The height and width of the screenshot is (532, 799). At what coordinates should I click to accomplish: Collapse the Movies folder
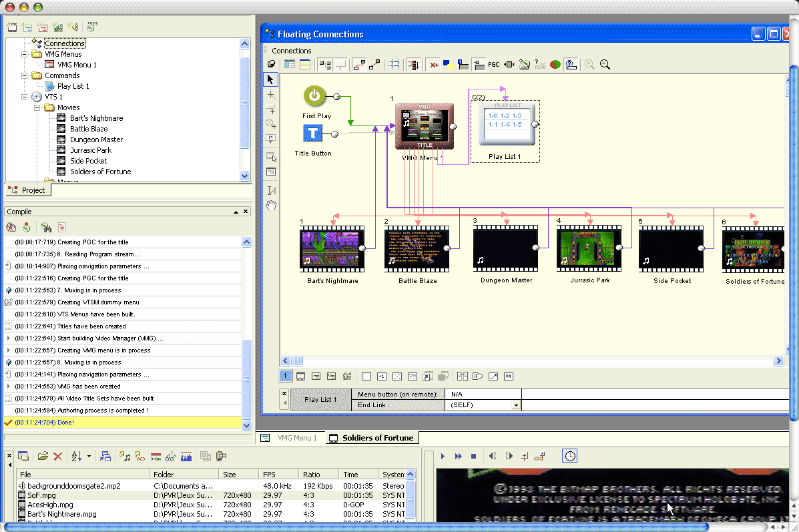(x=37, y=107)
